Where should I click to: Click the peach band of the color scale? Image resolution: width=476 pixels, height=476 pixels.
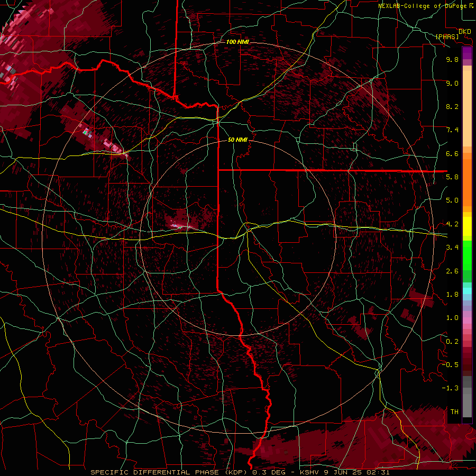pyautogui.click(x=467, y=106)
